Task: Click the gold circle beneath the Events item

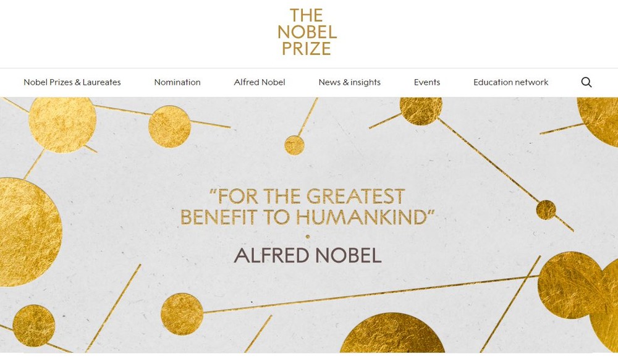Action: pyautogui.click(x=421, y=110)
